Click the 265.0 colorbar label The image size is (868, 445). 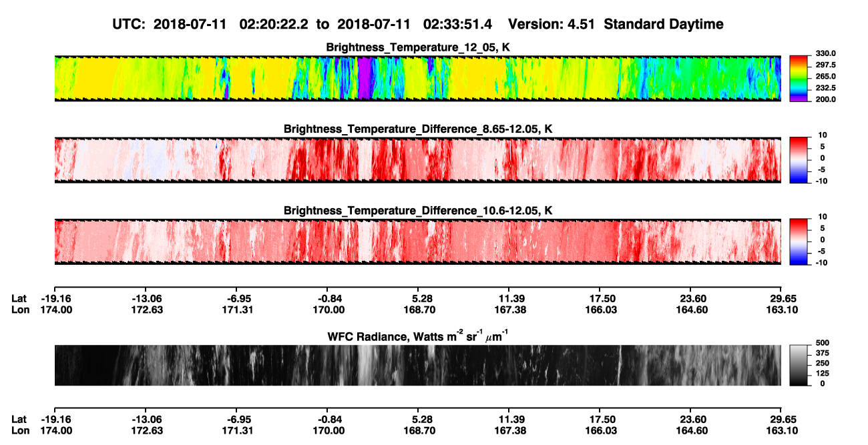(827, 76)
